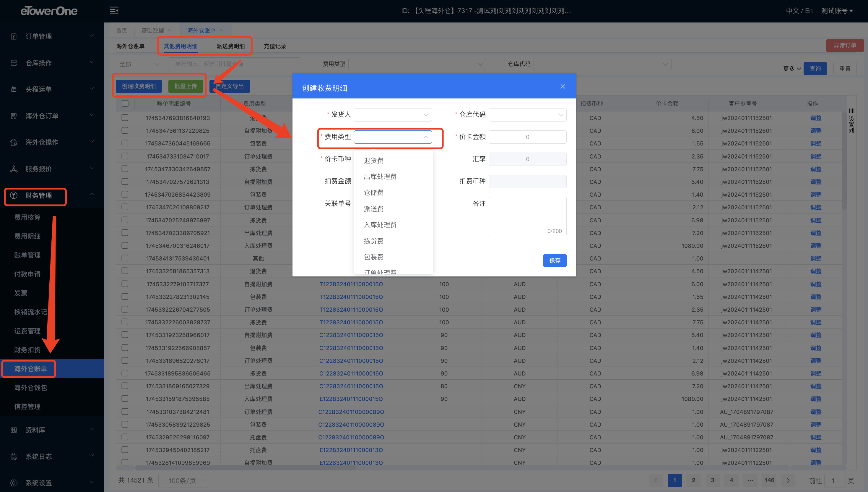Switch to the 充值记录 tab
The image size is (868, 492).
[274, 46]
